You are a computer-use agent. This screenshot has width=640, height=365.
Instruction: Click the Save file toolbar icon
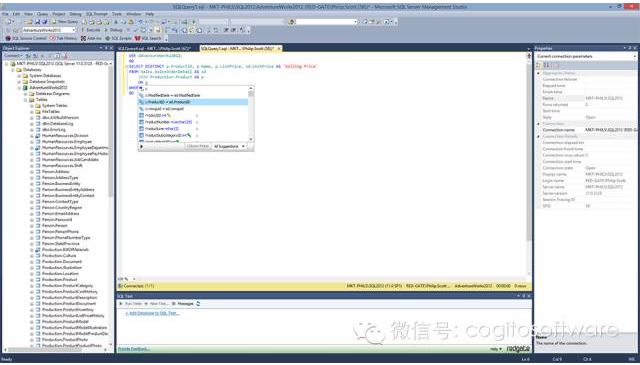click(x=38, y=22)
